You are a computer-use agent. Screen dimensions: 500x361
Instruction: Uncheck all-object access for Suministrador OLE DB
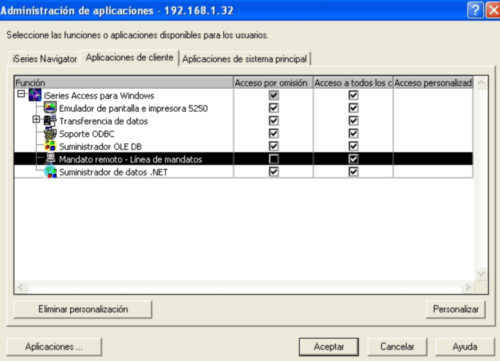[x=353, y=146]
